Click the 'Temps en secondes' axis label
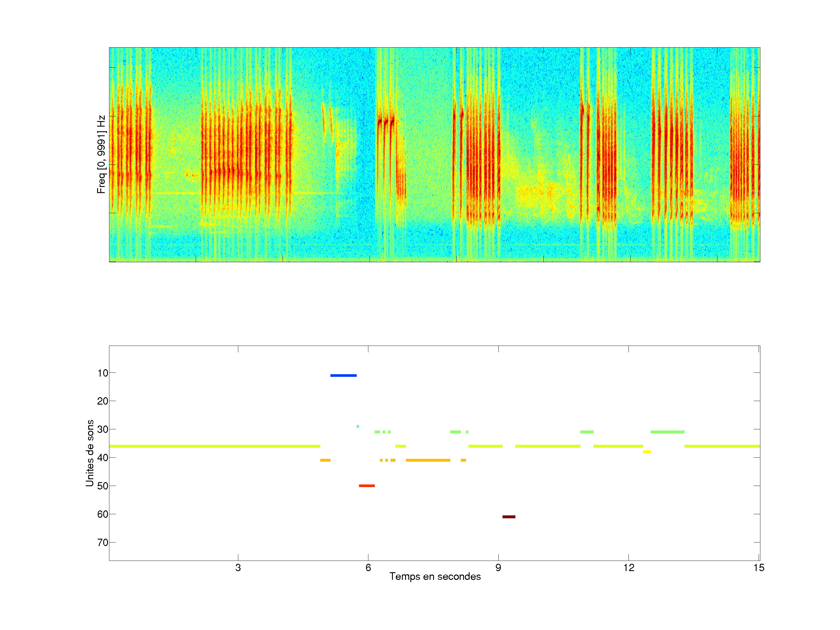Image resolution: width=840 pixels, height=630 pixels. point(435,576)
